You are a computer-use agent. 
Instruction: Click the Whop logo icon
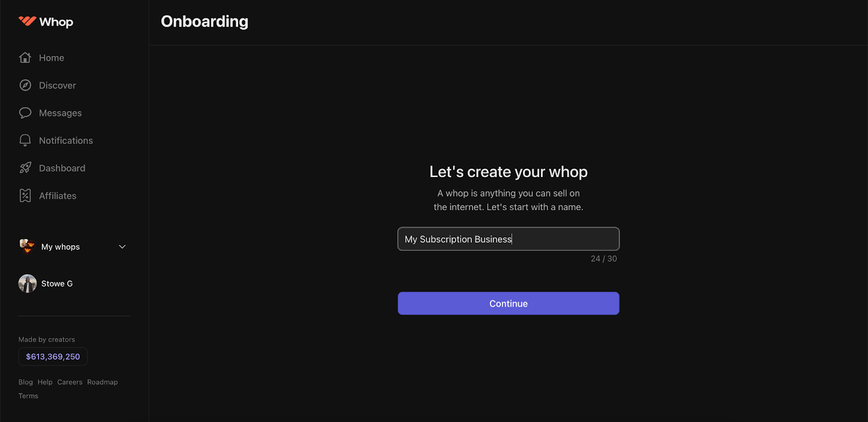27,21
